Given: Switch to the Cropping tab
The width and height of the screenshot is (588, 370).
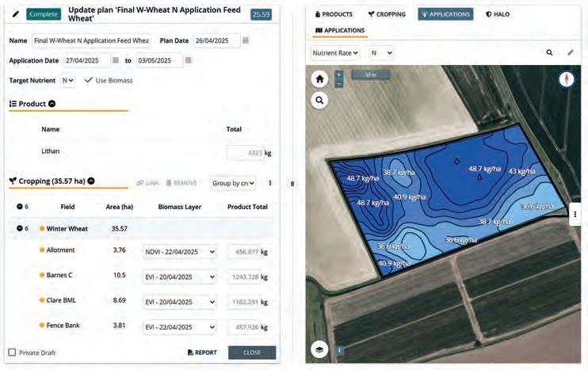Looking at the screenshot, I should [387, 14].
